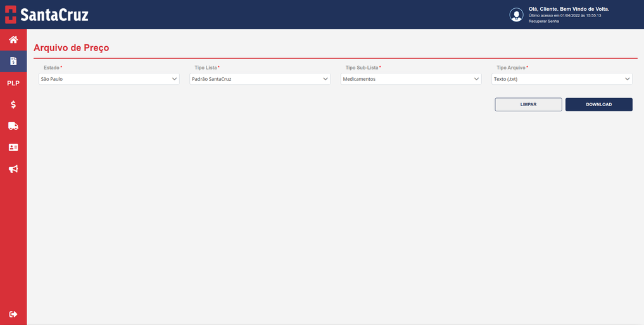
Task: Open the Tipo Arquivo Texto (.txt) dropdown
Action: (562, 79)
